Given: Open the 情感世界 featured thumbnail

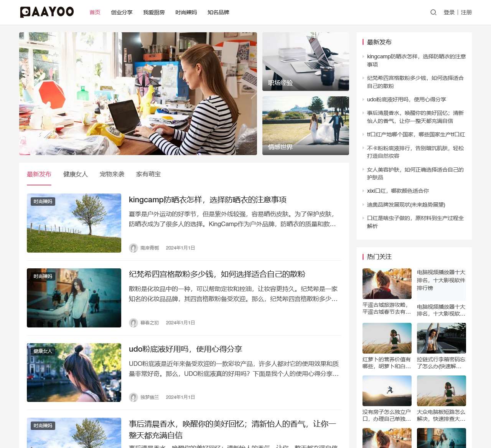Looking at the screenshot, I should pos(306,126).
